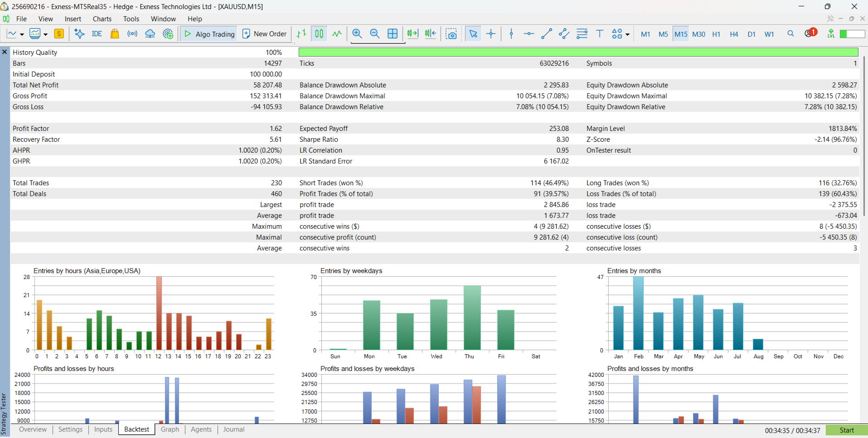Click the New Order button
This screenshot has height=438, width=868.
point(265,34)
